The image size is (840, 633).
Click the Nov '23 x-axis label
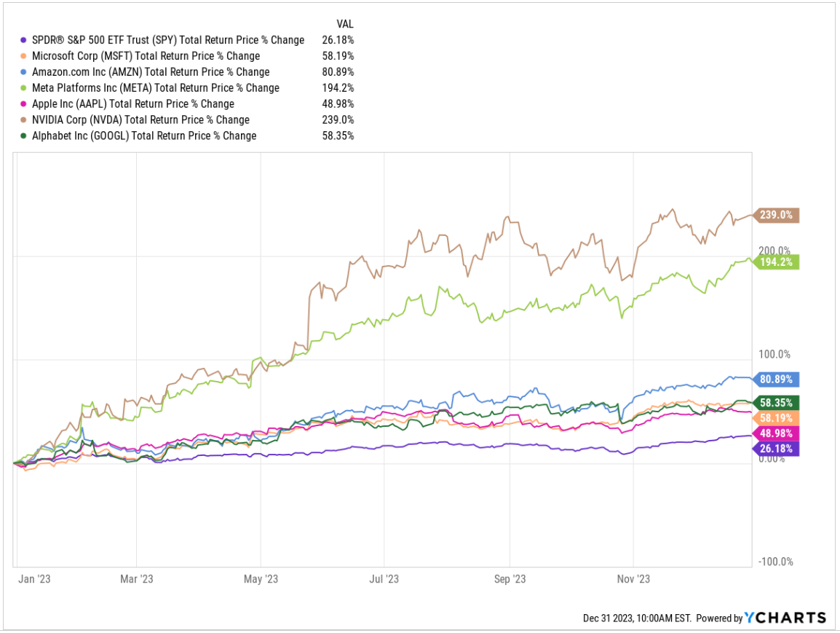[x=633, y=580]
